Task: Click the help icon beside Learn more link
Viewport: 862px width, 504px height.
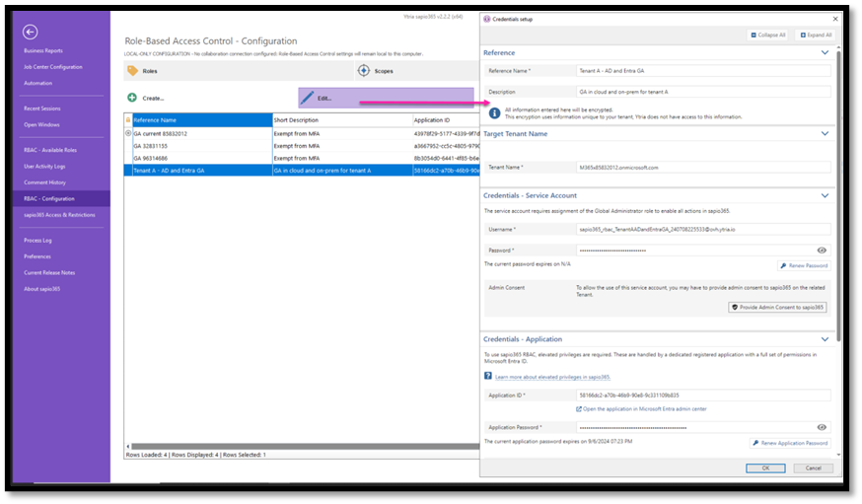Action: tap(487, 376)
